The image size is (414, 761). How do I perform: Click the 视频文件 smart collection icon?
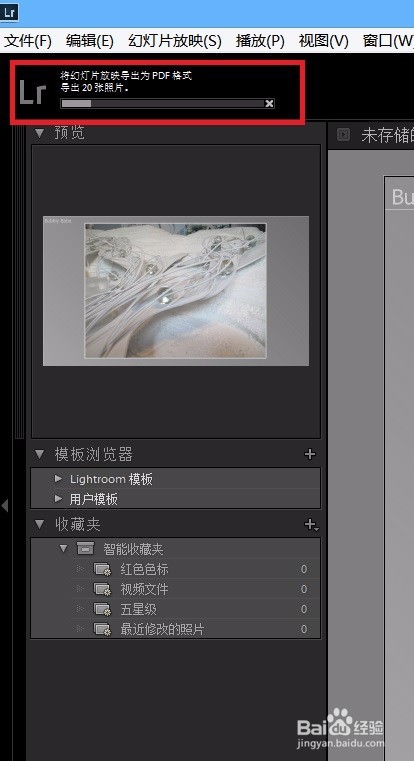pos(102,589)
